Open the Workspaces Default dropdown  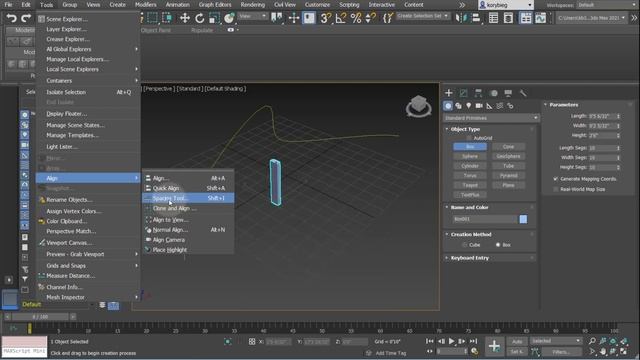[607, 5]
